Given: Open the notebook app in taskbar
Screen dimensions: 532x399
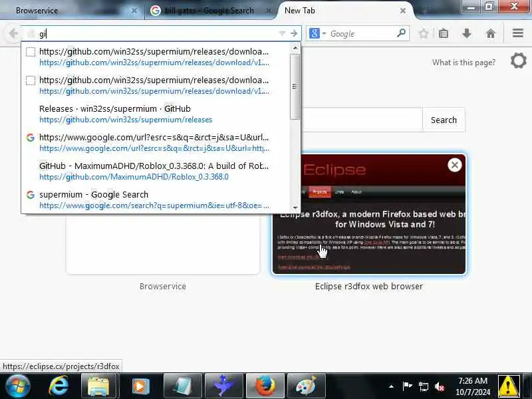Looking at the screenshot, I should (182, 386).
